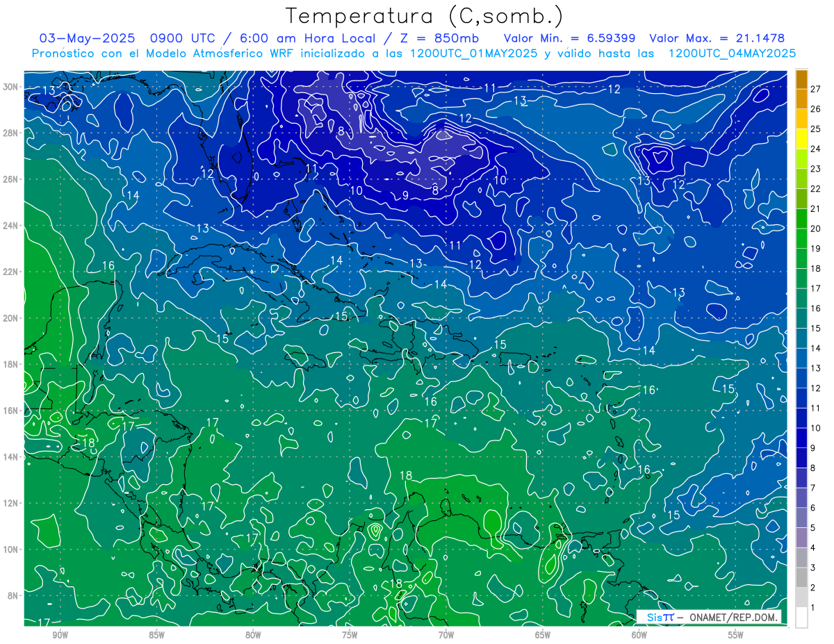
Task: Click color scale label "5"
Action: coord(813,528)
